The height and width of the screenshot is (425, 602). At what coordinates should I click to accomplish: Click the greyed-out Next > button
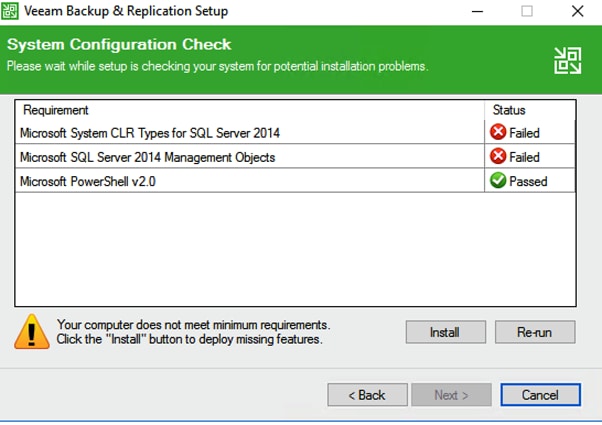pyautogui.click(x=451, y=395)
